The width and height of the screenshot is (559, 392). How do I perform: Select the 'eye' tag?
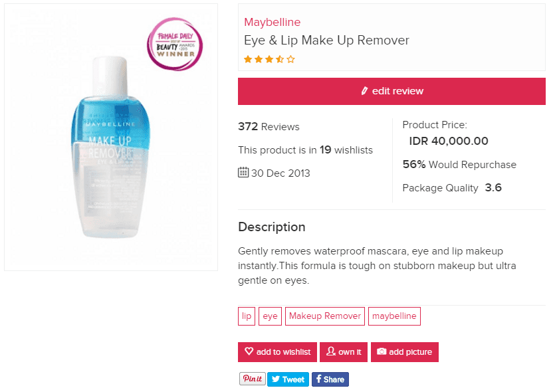[270, 316]
